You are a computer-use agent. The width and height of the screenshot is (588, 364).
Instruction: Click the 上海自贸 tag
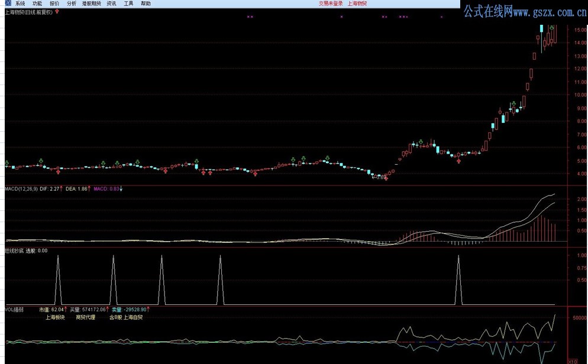133,317
